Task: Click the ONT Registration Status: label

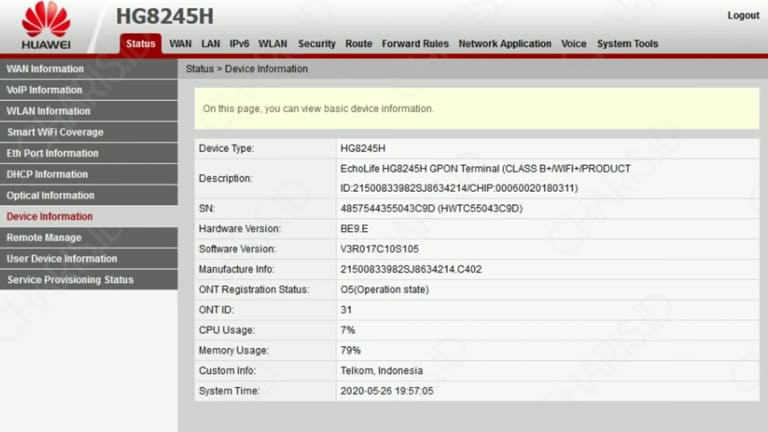Action: tap(254, 290)
